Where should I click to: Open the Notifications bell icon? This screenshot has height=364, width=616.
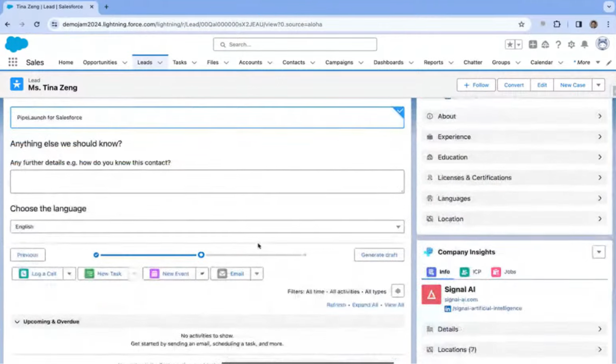(584, 45)
